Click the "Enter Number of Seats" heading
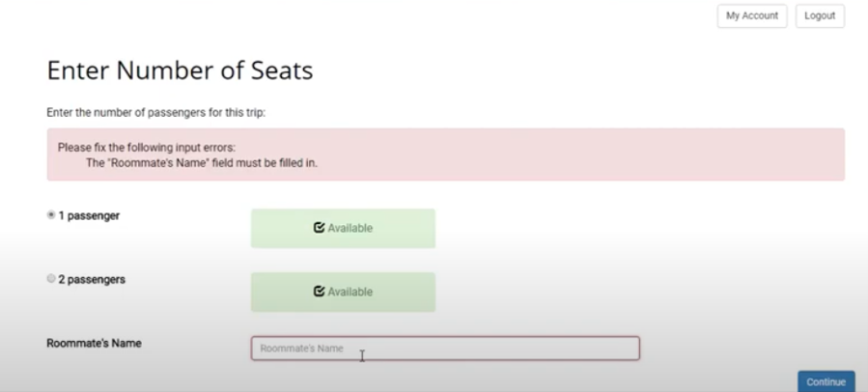Screen dimensions: 868x392 click(x=180, y=70)
